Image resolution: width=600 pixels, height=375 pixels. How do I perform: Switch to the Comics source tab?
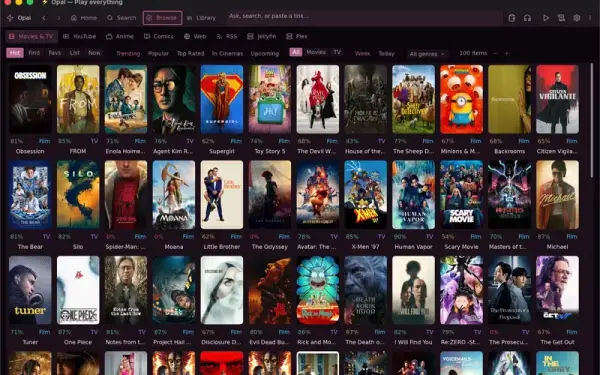pyautogui.click(x=159, y=36)
